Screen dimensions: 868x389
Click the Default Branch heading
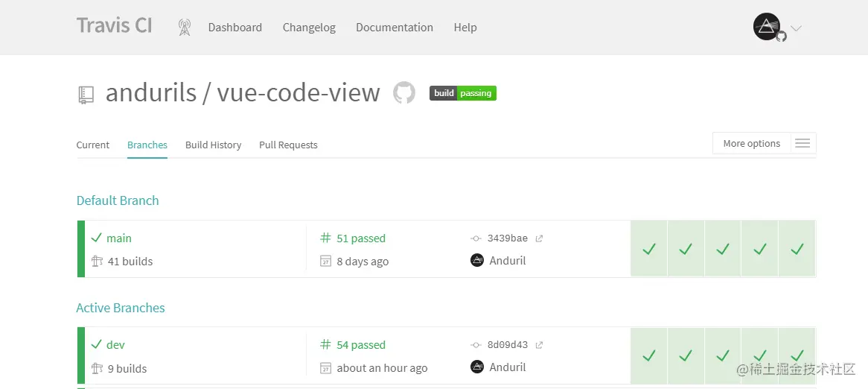click(118, 200)
